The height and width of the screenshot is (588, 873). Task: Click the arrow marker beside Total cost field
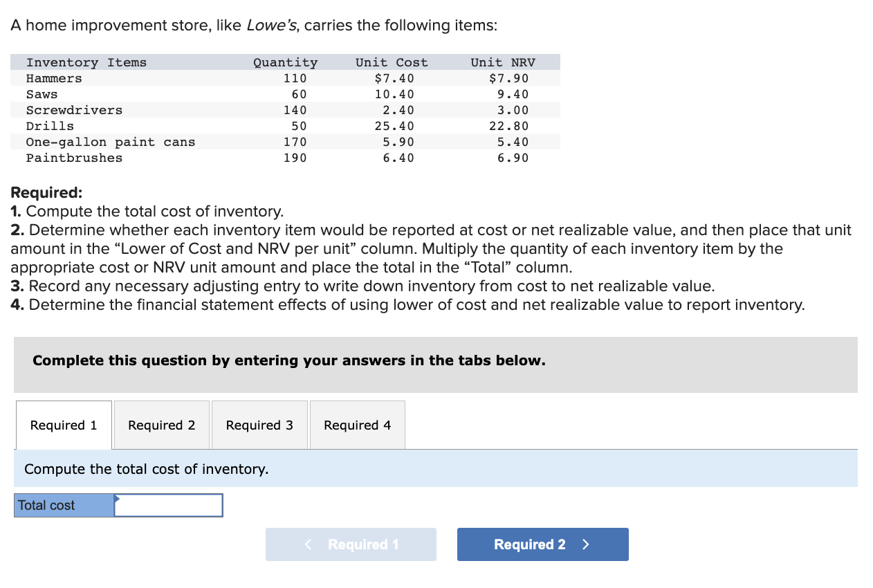pyautogui.click(x=119, y=501)
